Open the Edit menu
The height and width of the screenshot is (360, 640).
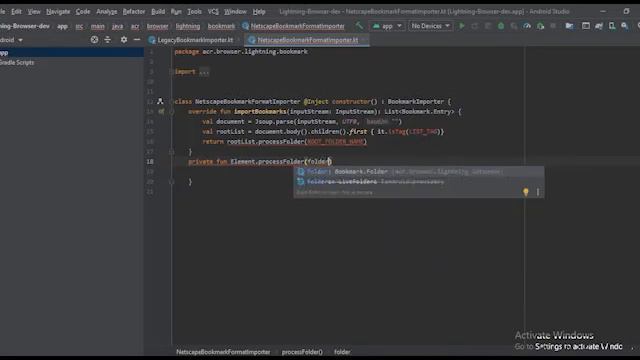pyautogui.click(x=16, y=11)
